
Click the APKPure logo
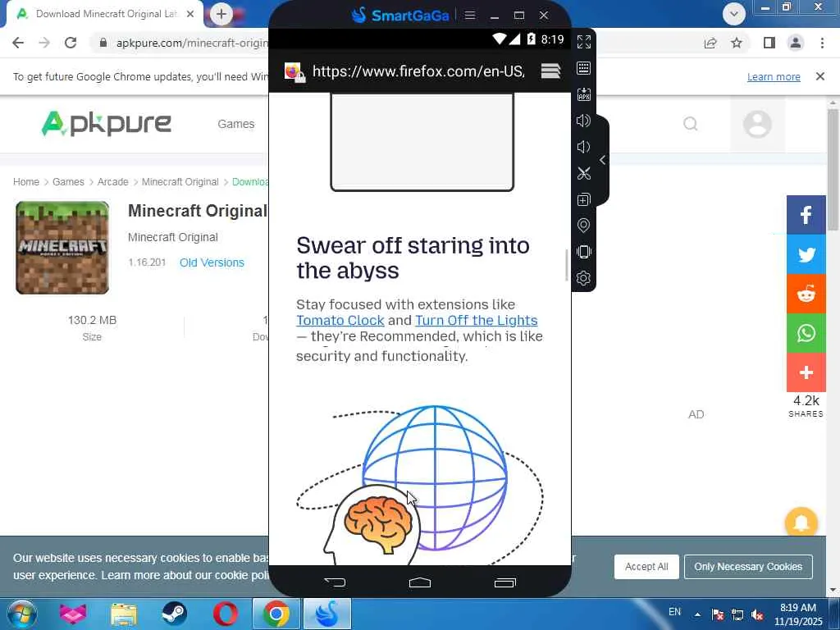point(106,124)
